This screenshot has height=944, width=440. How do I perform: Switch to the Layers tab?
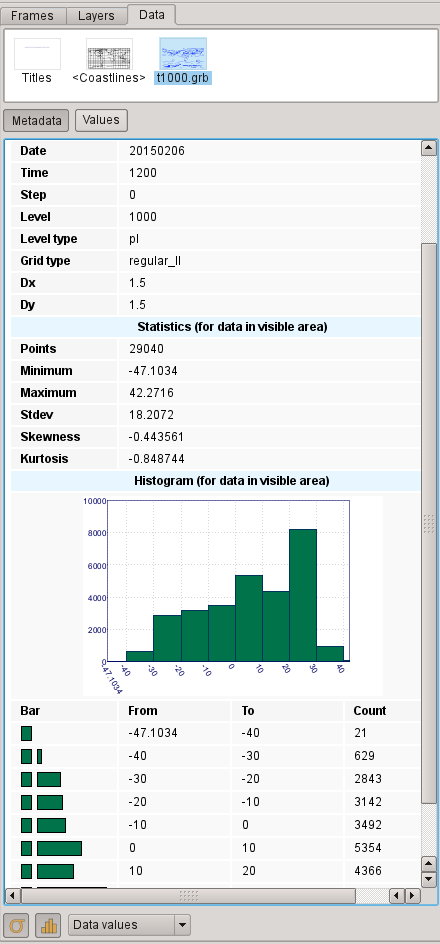(96, 16)
